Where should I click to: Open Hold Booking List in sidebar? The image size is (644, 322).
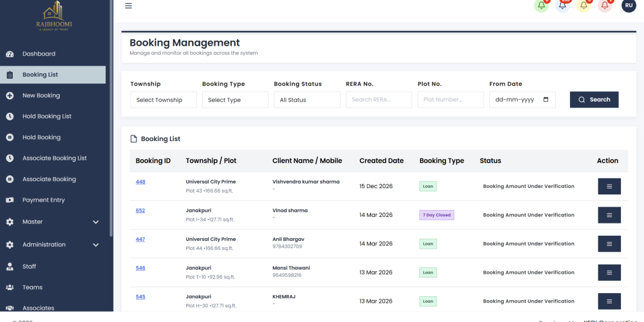pos(46,117)
